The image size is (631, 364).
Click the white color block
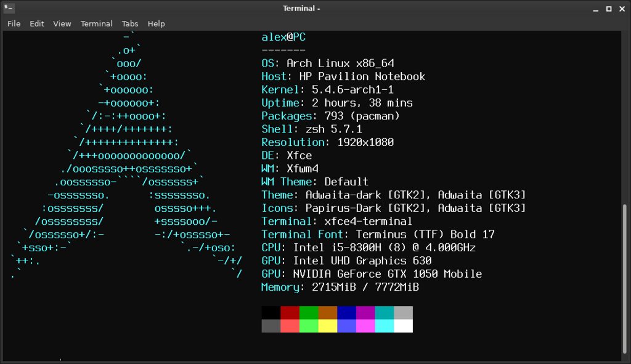pos(403,326)
